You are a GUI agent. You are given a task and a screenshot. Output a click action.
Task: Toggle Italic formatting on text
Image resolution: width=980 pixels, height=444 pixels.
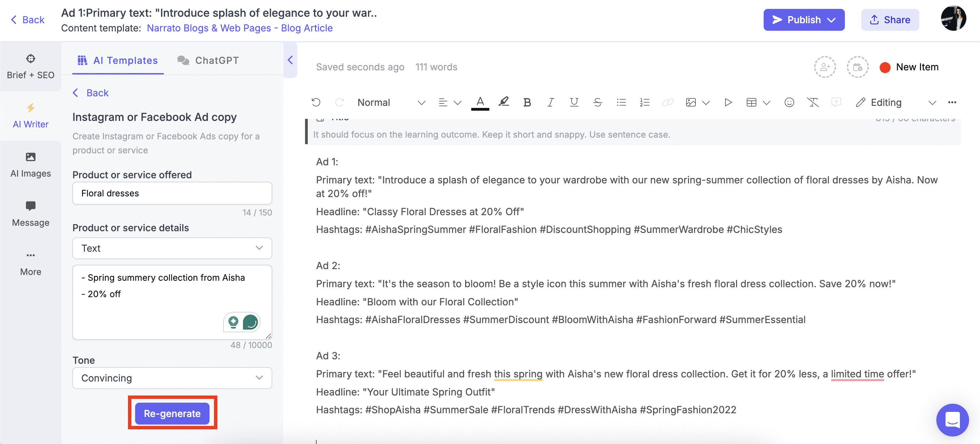click(x=549, y=101)
